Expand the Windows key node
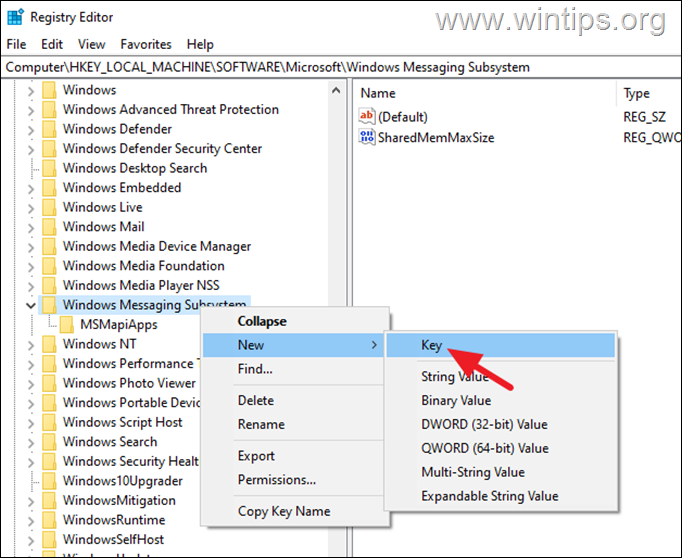The width and height of the screenshot is (682, 558). 31,91
